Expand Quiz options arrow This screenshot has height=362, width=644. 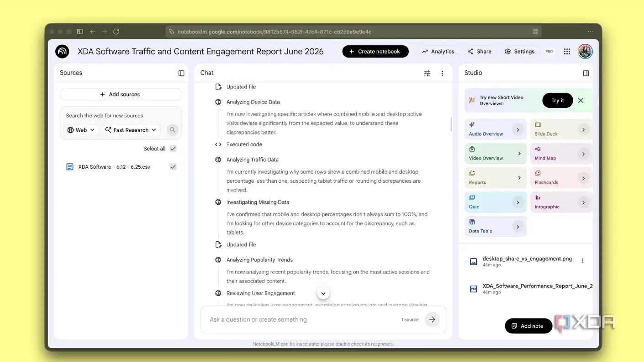tap(517, 202)
